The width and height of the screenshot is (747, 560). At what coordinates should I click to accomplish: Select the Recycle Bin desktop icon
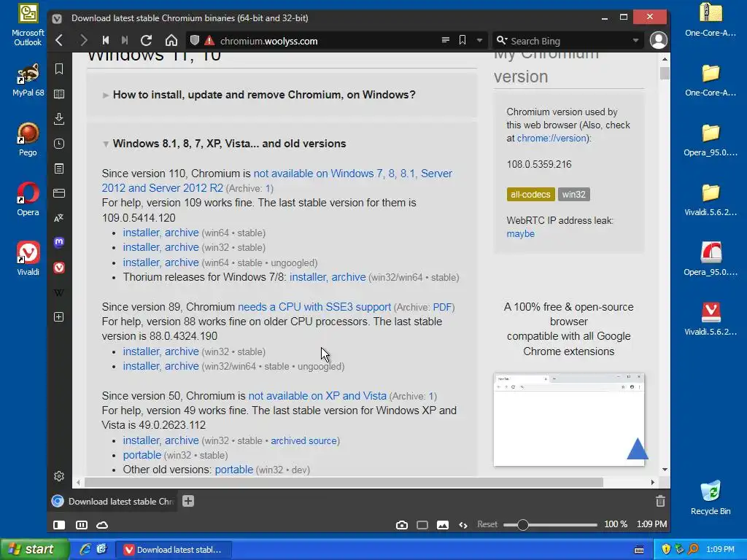coord(711,497)
